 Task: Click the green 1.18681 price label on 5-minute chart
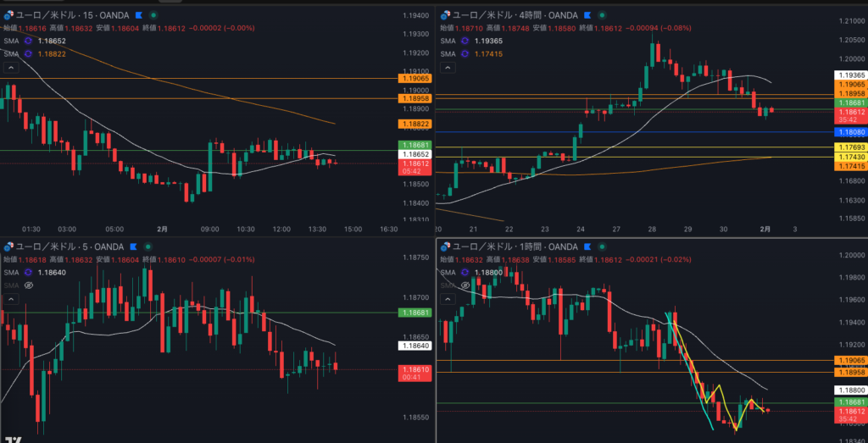click(x=413, y=313)
